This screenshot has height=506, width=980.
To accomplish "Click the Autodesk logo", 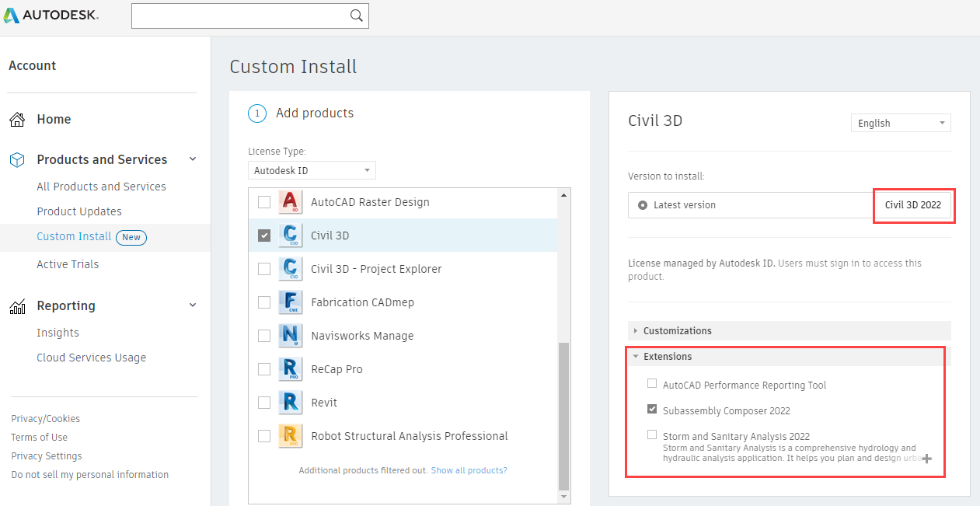I will click(x=51, y=16).
